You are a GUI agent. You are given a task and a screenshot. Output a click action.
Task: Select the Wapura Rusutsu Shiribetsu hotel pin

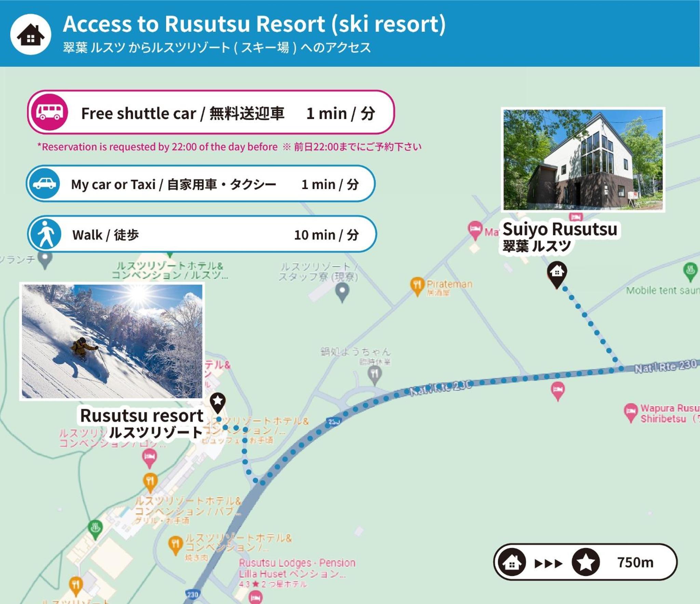pyautogui.click(x=630, y=413)
